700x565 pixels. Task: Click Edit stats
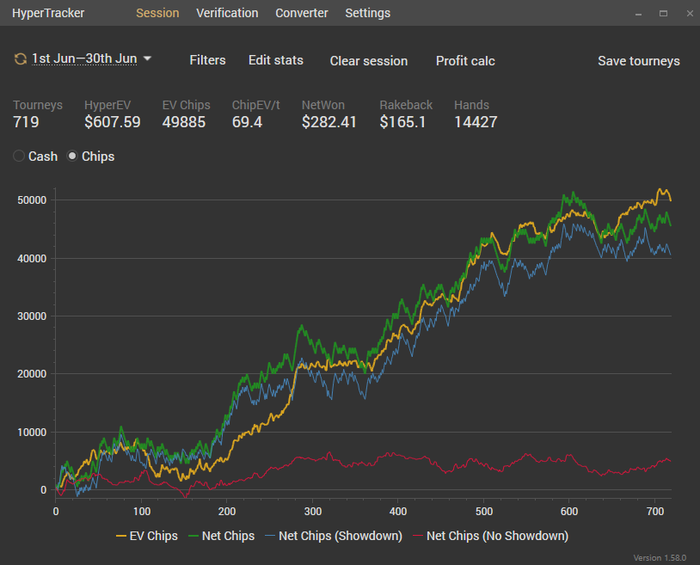[276, 60]
